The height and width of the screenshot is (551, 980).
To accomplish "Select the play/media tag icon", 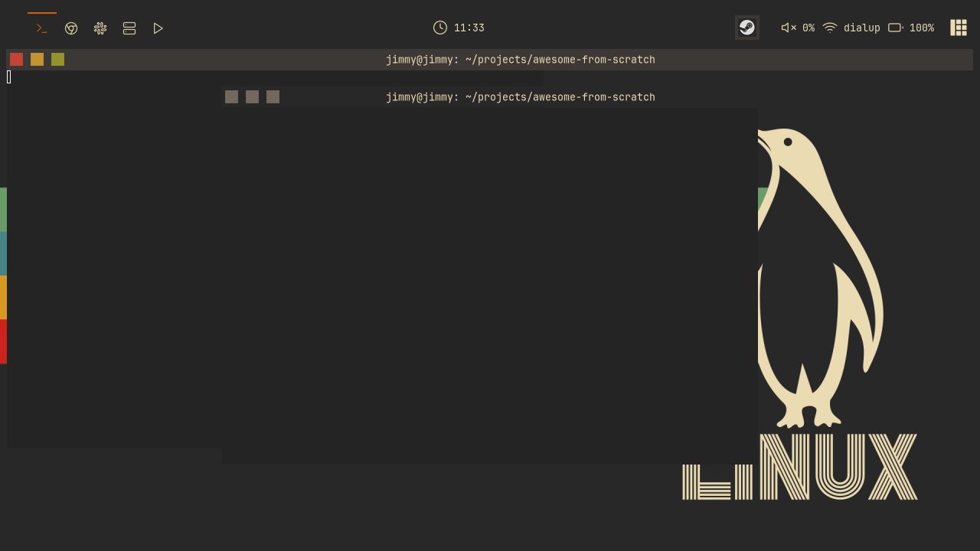I will point(158,28).
